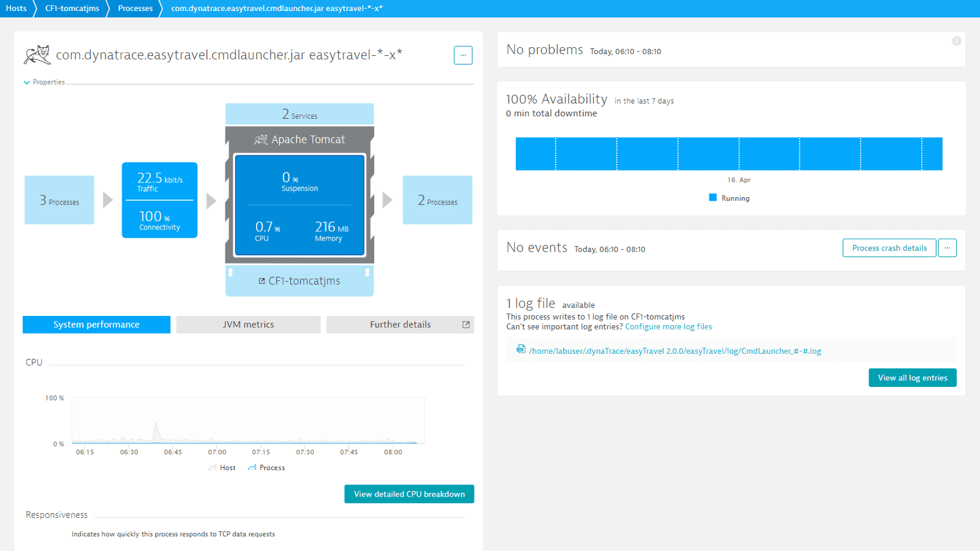Click View detailed CPU breakdown
980x551 pixels.
[409, 494]
